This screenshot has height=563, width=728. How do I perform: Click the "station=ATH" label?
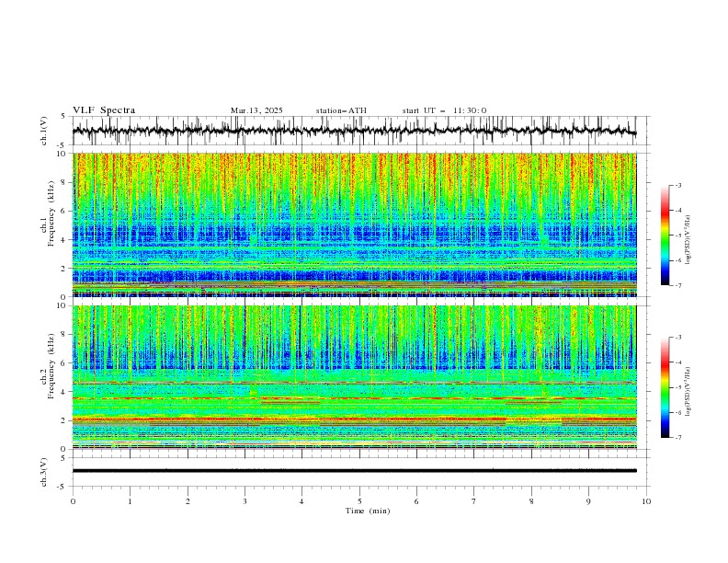click(341, 110)
